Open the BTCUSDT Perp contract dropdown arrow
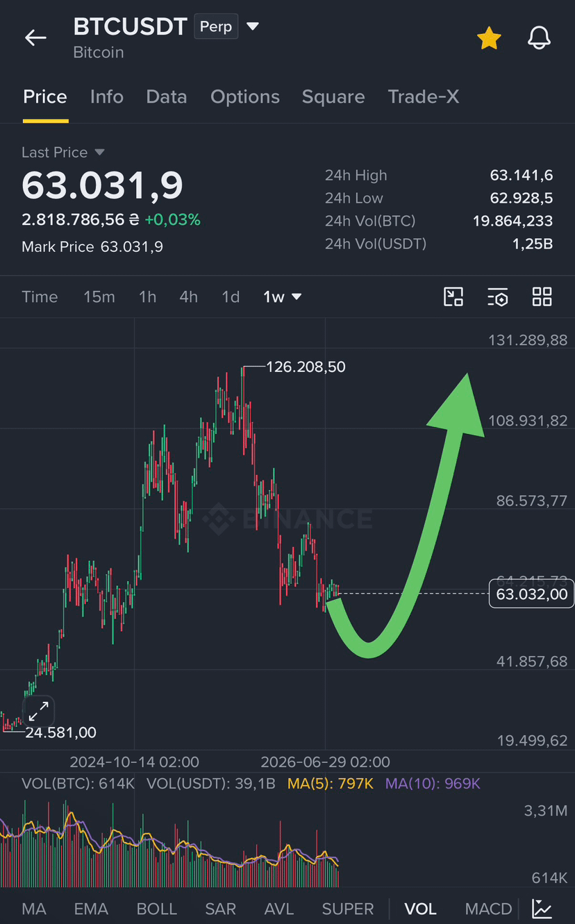Viewport: 575px width, 924px height. point(253,27)
